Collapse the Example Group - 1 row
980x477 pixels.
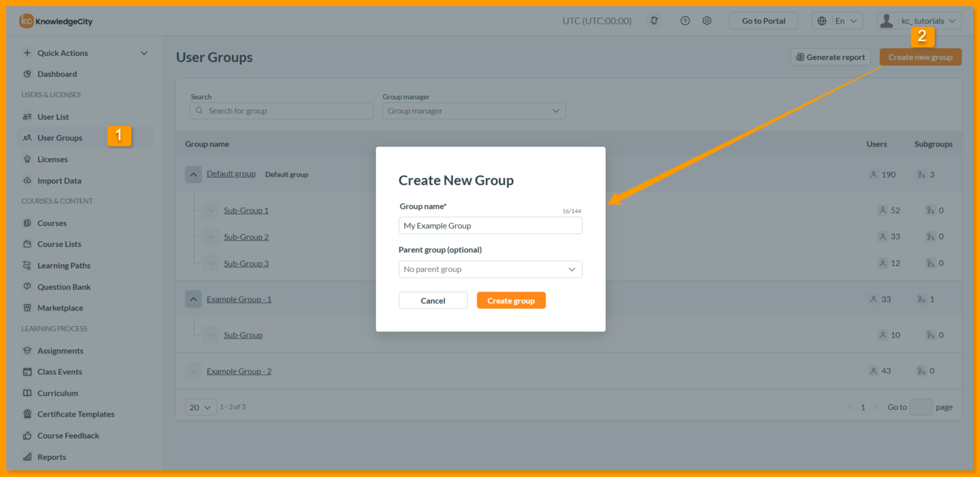pos(193,299)
